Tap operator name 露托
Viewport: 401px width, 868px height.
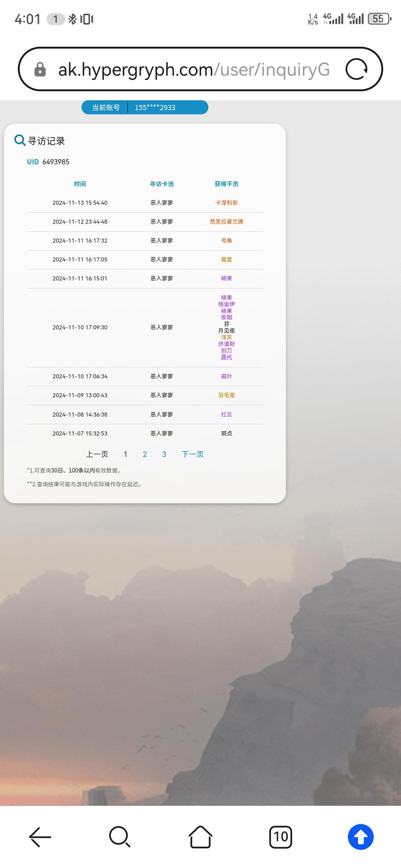click(x=226, y=357)
